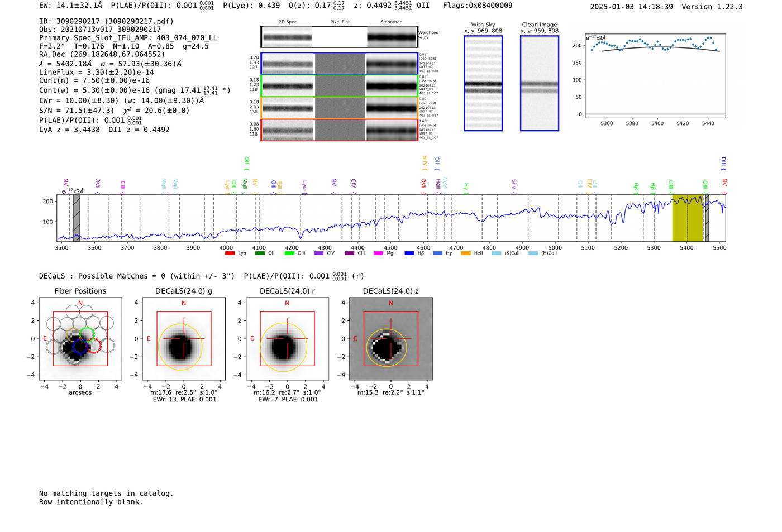Click the Cont(n) = 7.50 line
The width and height of the screenshot is (782, 532).
click(94, 80)
